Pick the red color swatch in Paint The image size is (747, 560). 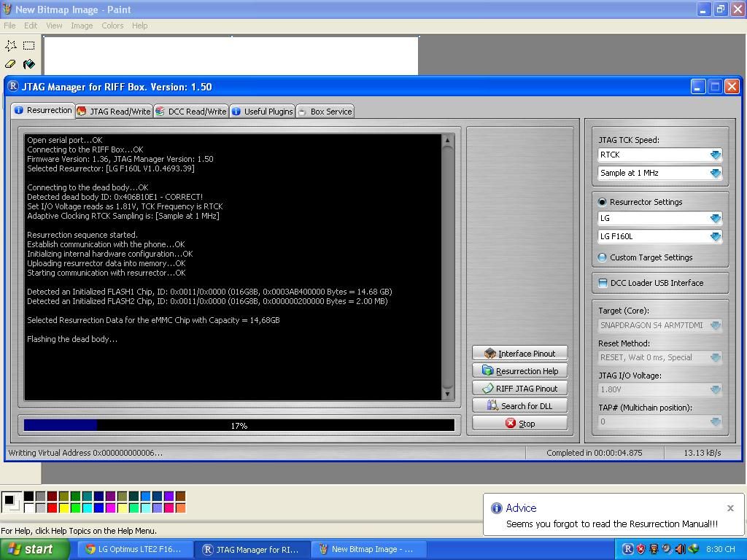(52, 508)
